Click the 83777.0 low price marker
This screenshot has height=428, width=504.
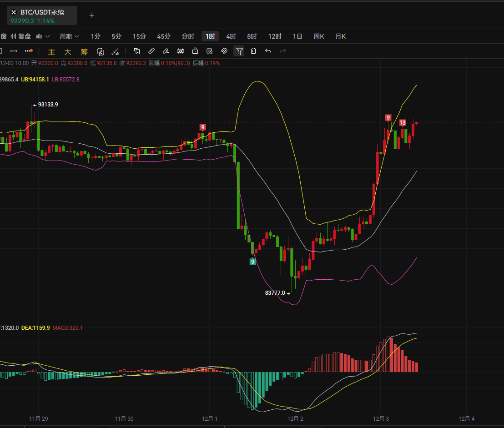pos(277,293)
